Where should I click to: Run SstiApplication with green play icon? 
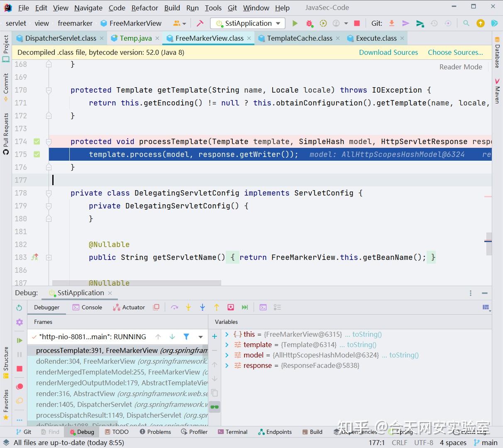[295, 23]
